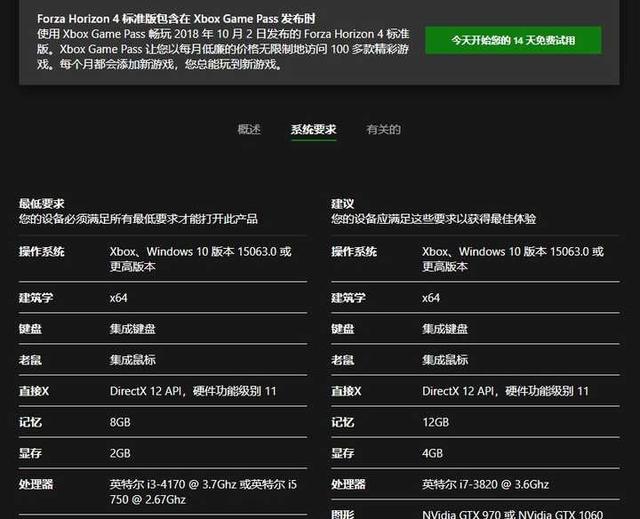Click the Game Pass description paragraph
This screenshot has width=640, height=519.
(223, 49)
